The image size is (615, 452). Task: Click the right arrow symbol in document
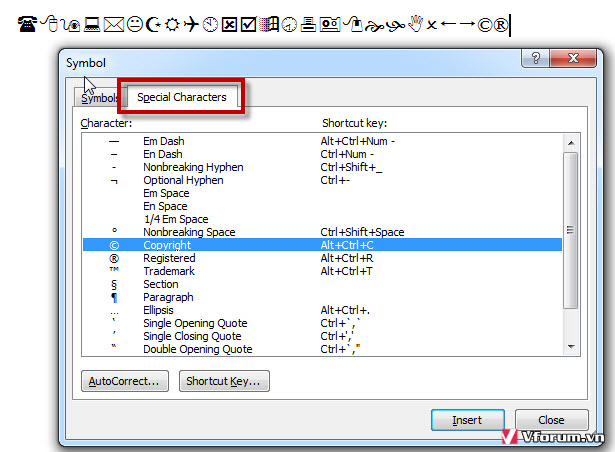click(468, 24)
